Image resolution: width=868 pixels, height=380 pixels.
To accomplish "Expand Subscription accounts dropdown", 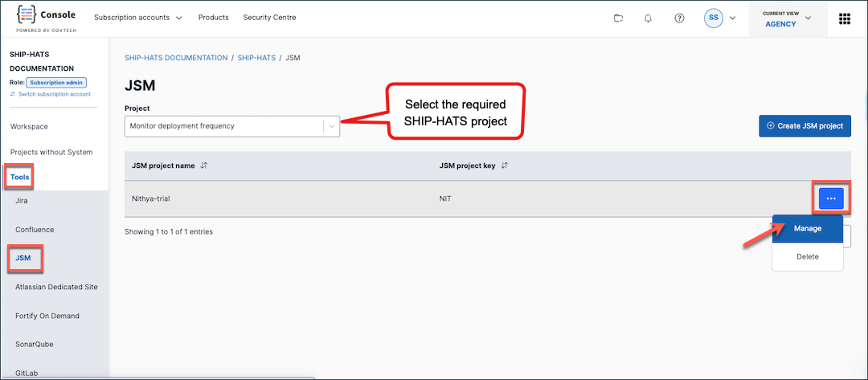I will [138, 17].
